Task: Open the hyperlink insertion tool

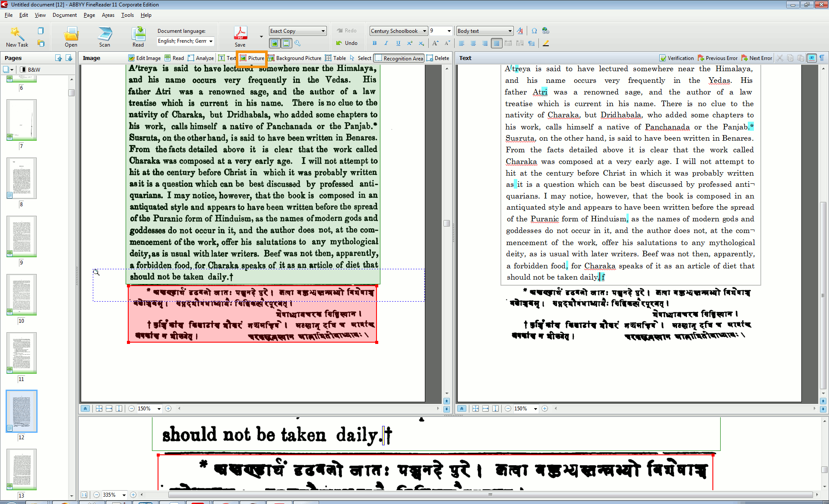Action: point(546,31)
